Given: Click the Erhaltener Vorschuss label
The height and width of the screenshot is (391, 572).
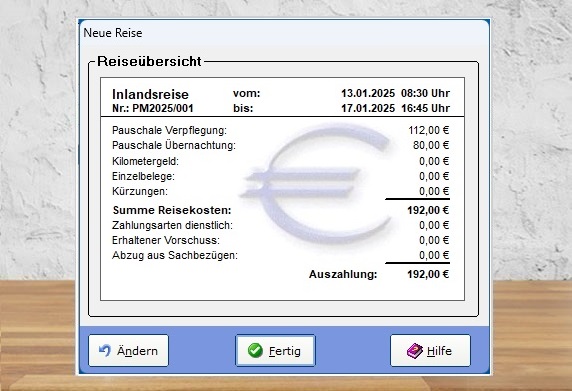Looking at the screenshot, I should [x=166, y=240].
